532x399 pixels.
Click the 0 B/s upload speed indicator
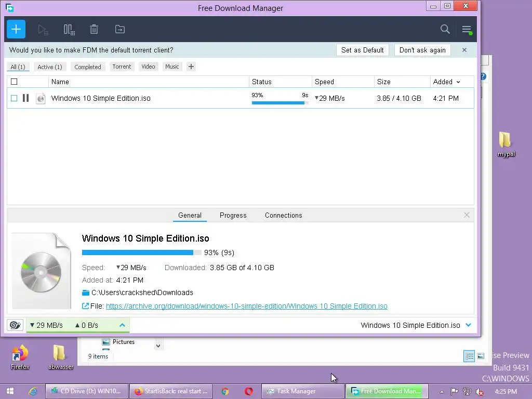click(87, 325)
